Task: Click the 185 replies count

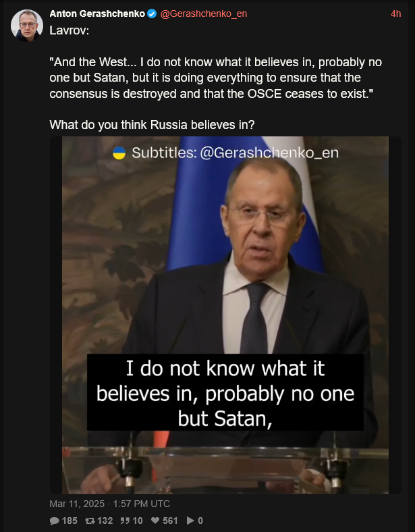Action: (x=70, y=521)
